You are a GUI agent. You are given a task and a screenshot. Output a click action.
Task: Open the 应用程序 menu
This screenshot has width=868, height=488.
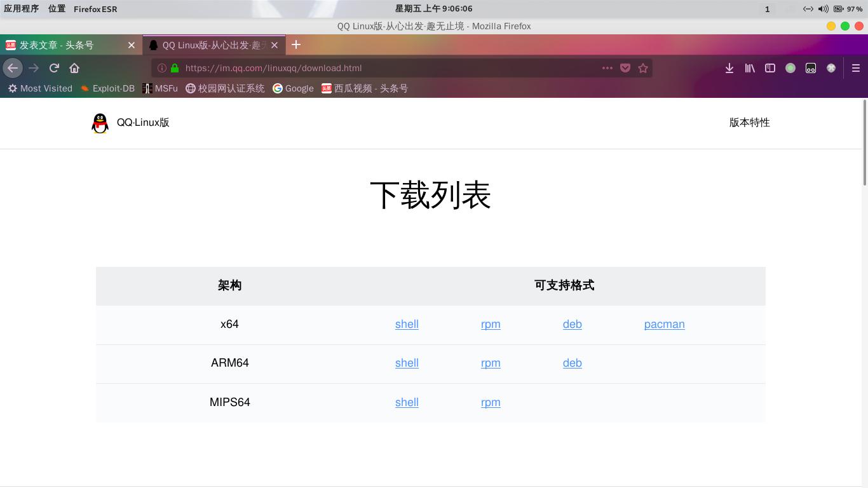tap(22, 9)
